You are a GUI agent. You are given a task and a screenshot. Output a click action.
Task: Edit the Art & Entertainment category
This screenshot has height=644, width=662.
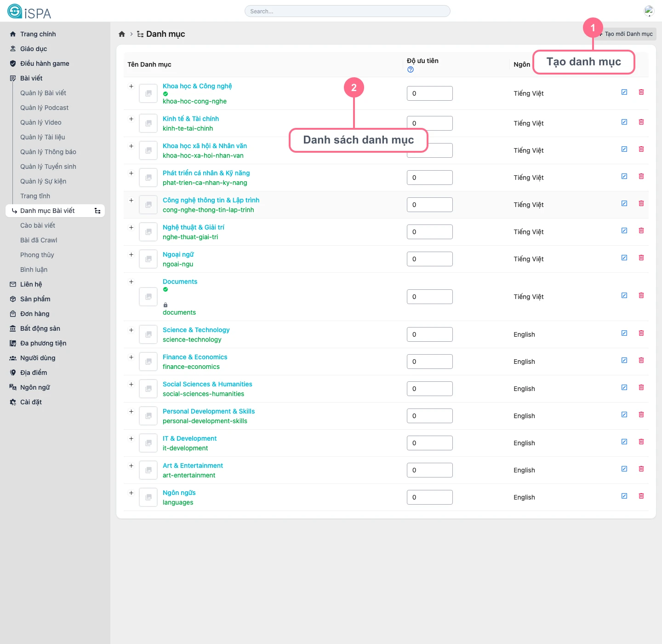point(624,469)
